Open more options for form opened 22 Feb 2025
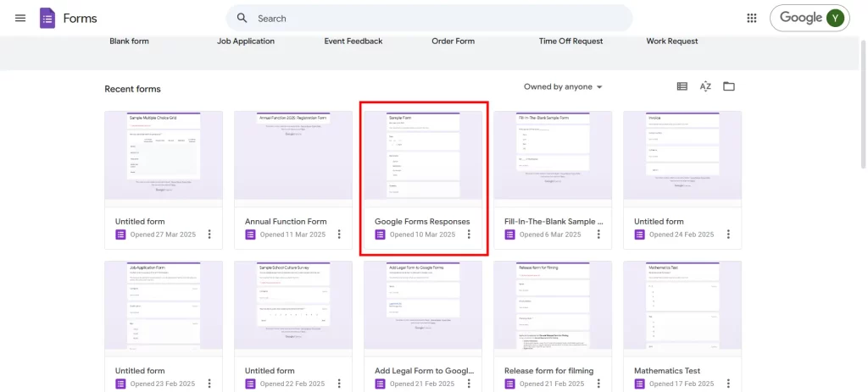The image size is (868, 392). [x=339, y=384]
